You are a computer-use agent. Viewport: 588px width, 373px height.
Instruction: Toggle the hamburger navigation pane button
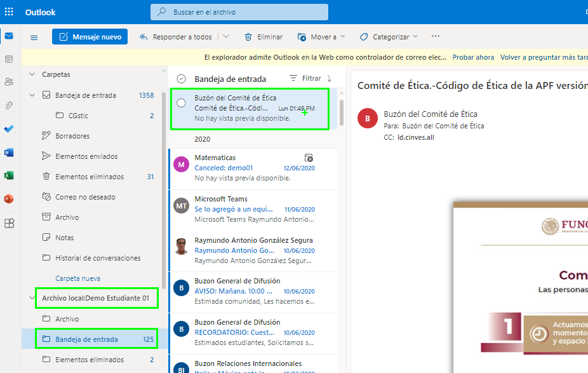coord(34,37)
